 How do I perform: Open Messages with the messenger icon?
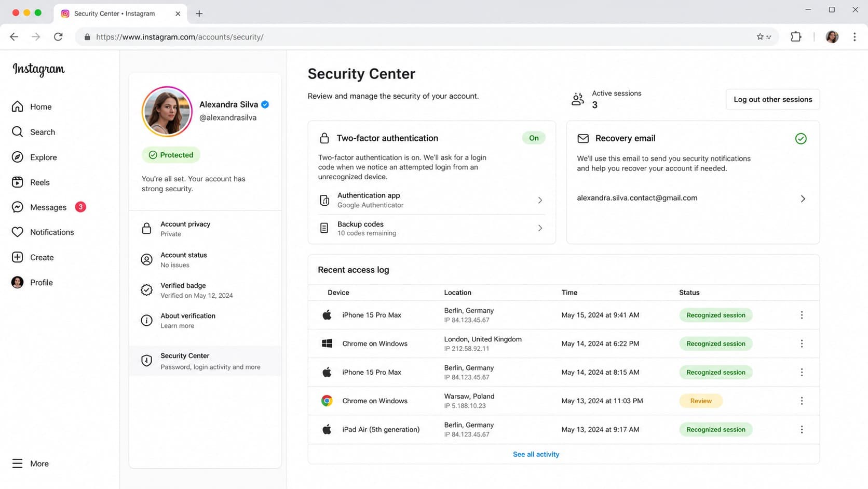[x=17, y=207]
